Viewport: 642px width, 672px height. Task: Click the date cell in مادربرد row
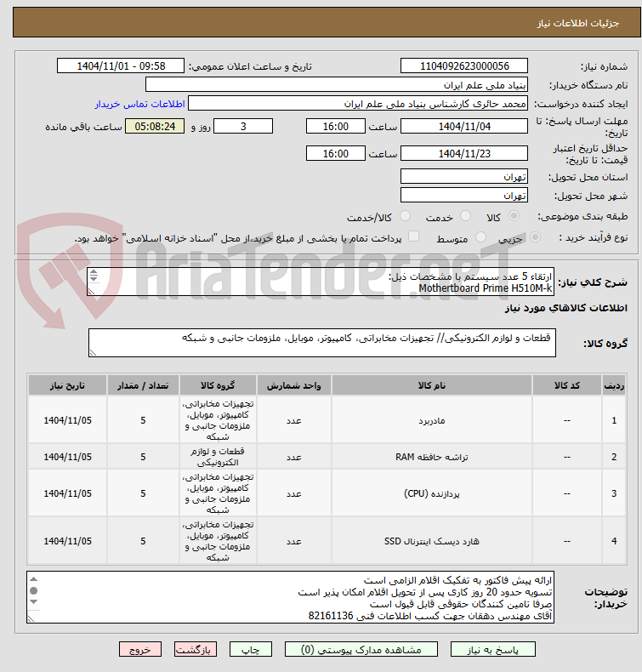click(68, 420)
